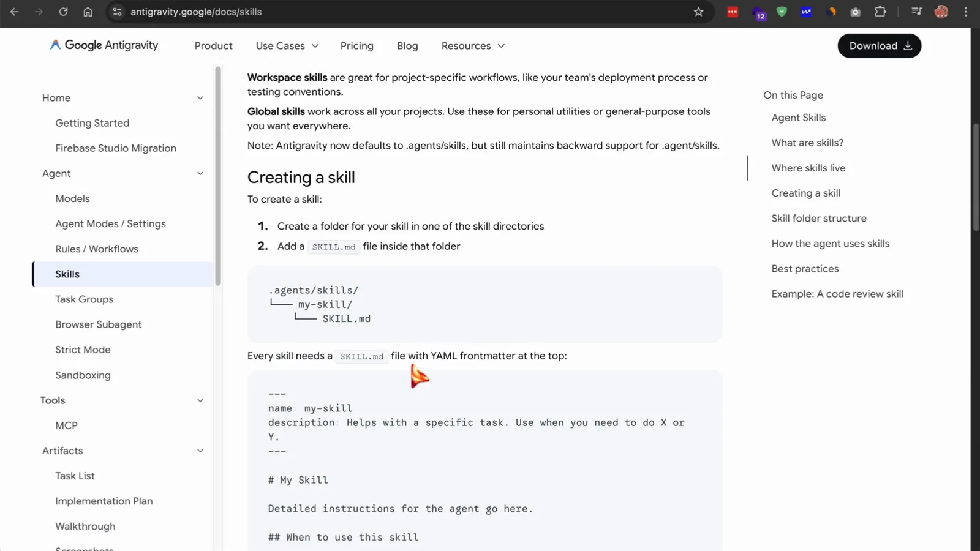This screenshot has width=980, height=551.
Task: Click the '# My Skill' code line
Action: 298,480
